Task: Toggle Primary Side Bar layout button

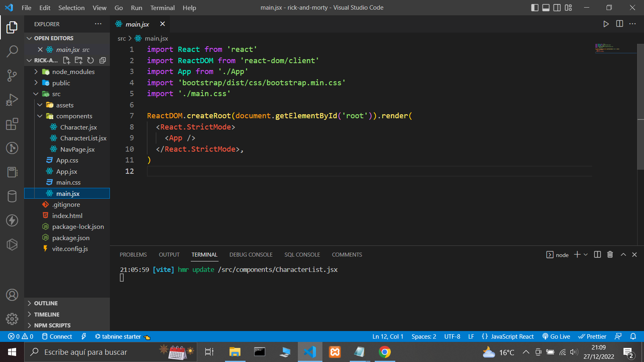Action: click(535, 8)
